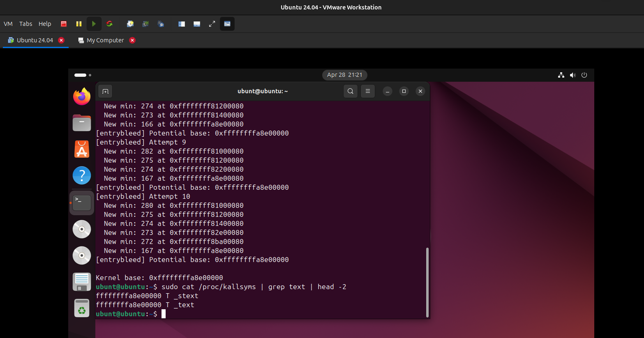Toggle the VMware library sidebar panel

182,24
